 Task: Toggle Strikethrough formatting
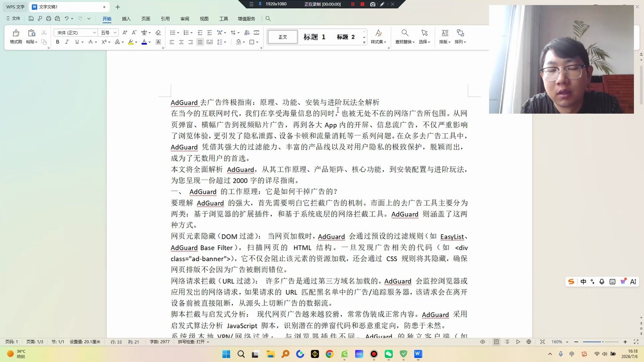point(91,42)
